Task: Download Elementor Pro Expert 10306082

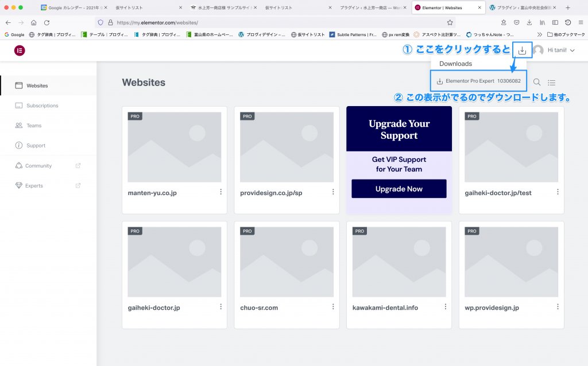Action: click(478, 81)
